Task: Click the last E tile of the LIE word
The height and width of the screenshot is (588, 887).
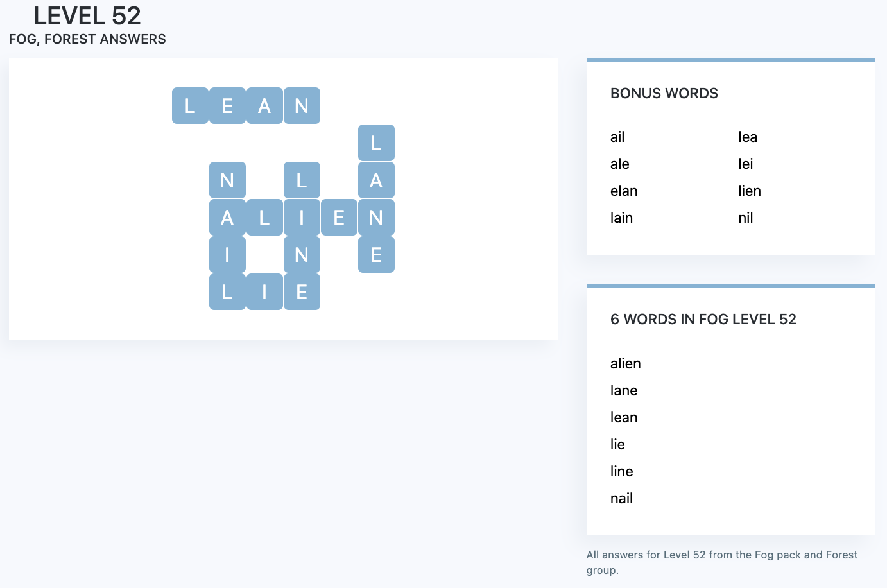Action: click(x=302, y=291)
